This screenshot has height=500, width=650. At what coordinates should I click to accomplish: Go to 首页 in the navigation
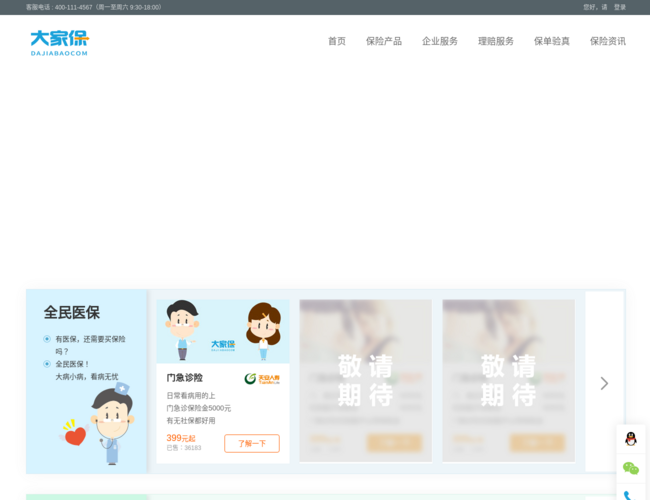[x=337, y=41]
